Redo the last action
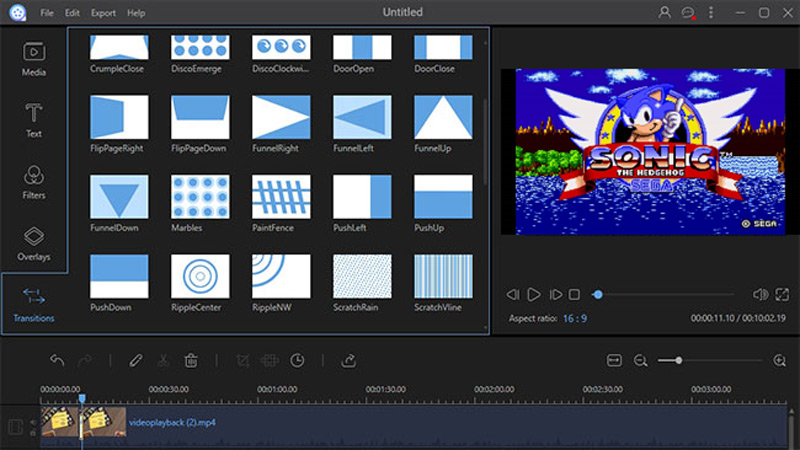The image size is (800, 450). pyautogui.click(x=85, y=361)
